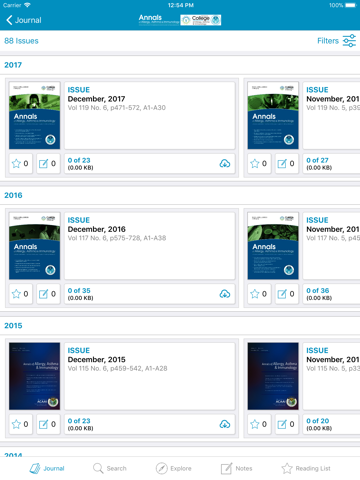Star the November 2017 issue
The height and width of the screenshot is (480, 360).
point(259,164)
